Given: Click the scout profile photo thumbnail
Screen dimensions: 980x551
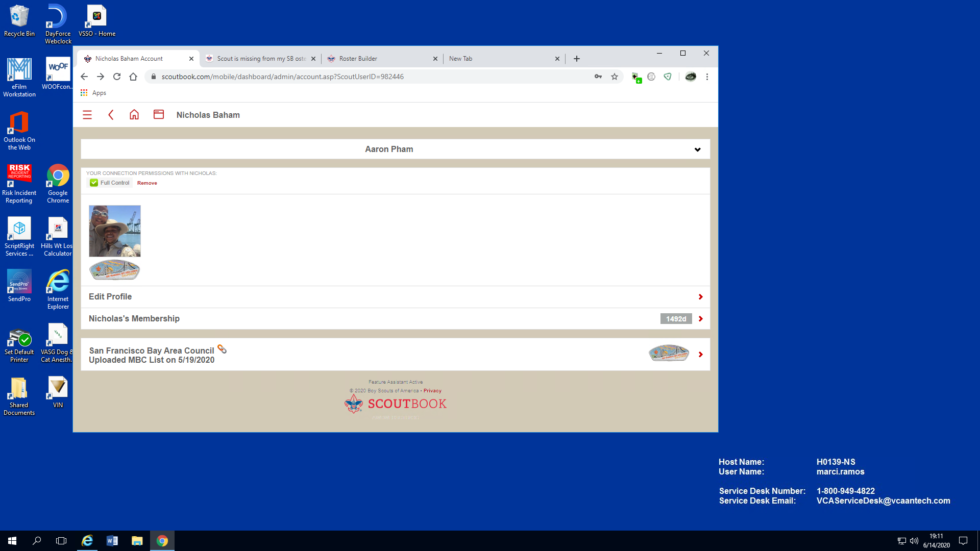Looking at the screenshot, I should coord(115,231).
